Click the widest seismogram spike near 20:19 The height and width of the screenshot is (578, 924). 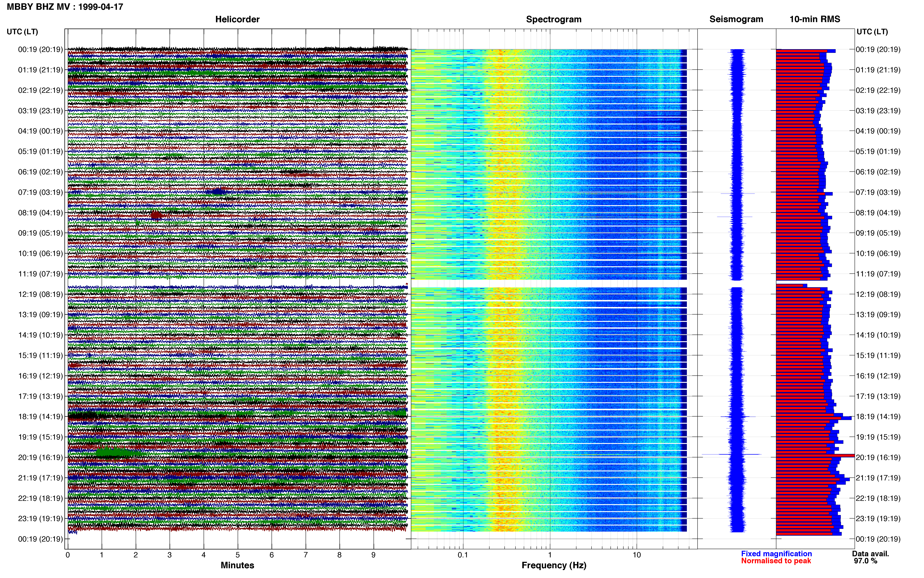[731, 454]
